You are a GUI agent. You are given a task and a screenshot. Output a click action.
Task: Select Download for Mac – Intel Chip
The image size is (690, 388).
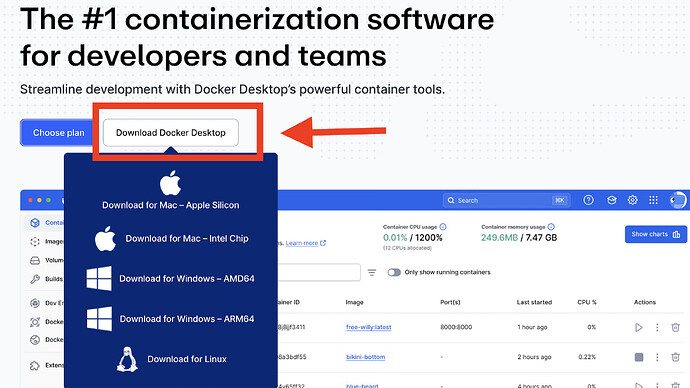click(187, 238)
